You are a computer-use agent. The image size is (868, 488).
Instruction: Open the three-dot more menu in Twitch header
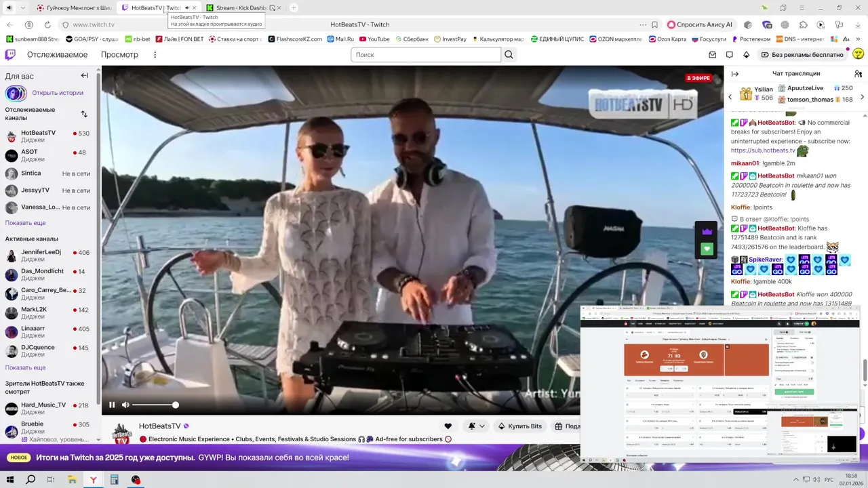click(155, 54)
